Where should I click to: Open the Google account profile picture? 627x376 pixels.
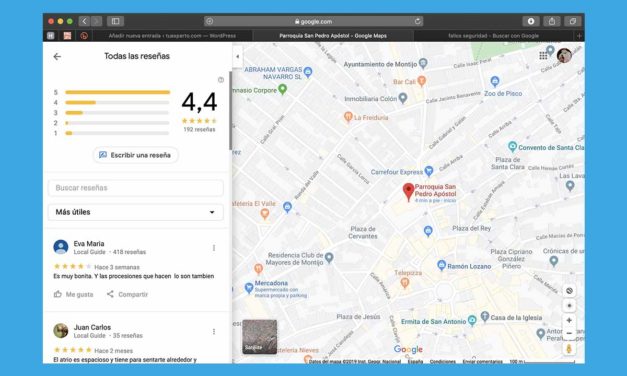pos(564,55)
